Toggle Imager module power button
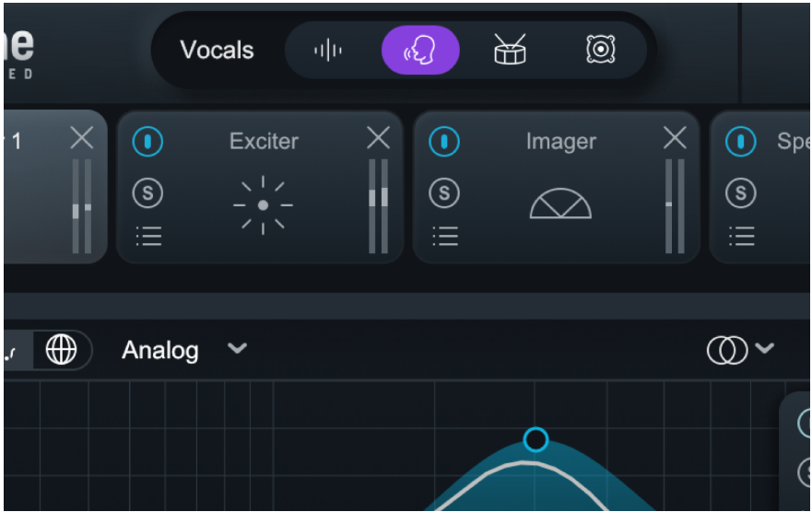 (x=444, y=141)
